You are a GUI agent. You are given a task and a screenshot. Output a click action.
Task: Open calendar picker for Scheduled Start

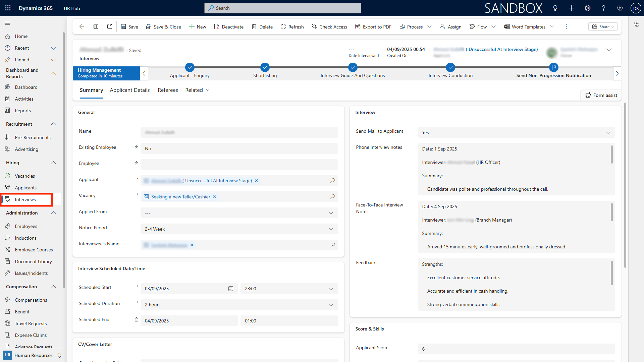tap(231, 289)
